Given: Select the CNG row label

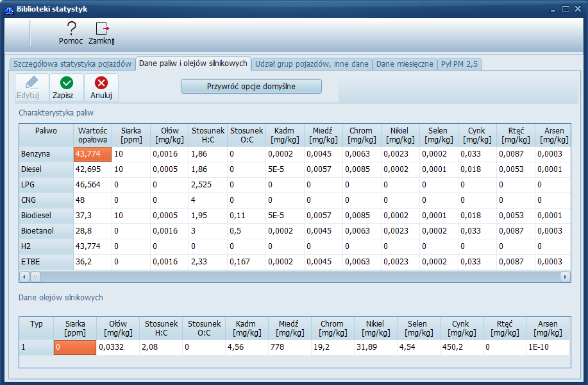Looking at the screenshot, I should [46, 200].
